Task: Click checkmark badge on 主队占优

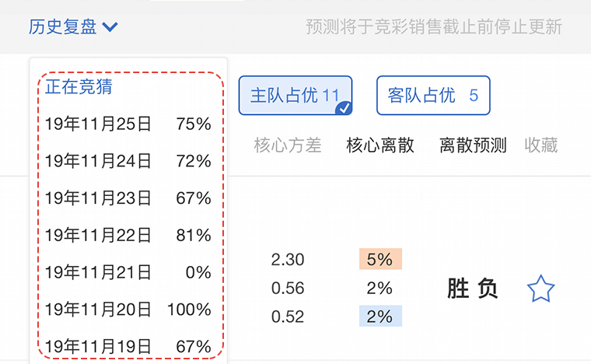Action: pos(344,109)
